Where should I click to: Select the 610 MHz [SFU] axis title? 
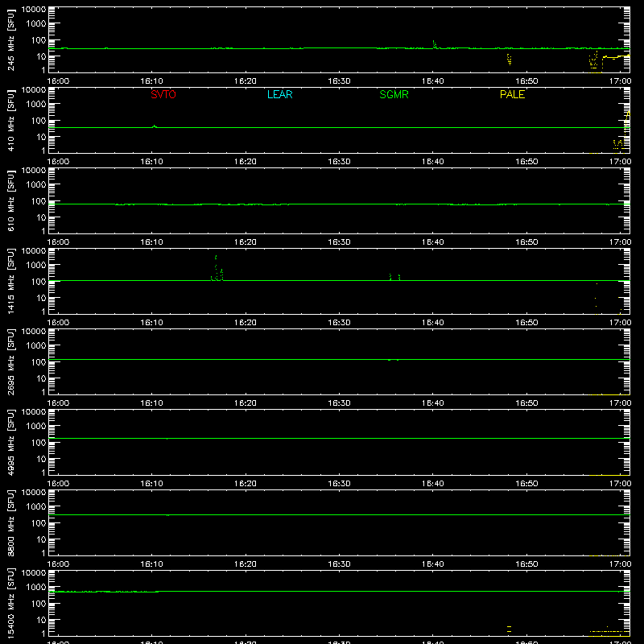click(x=10, y=200)
